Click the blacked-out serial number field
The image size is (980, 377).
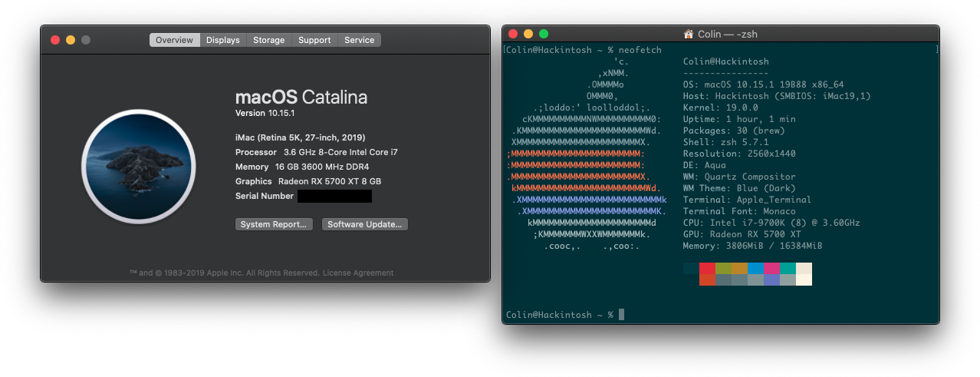click(334, 196)
